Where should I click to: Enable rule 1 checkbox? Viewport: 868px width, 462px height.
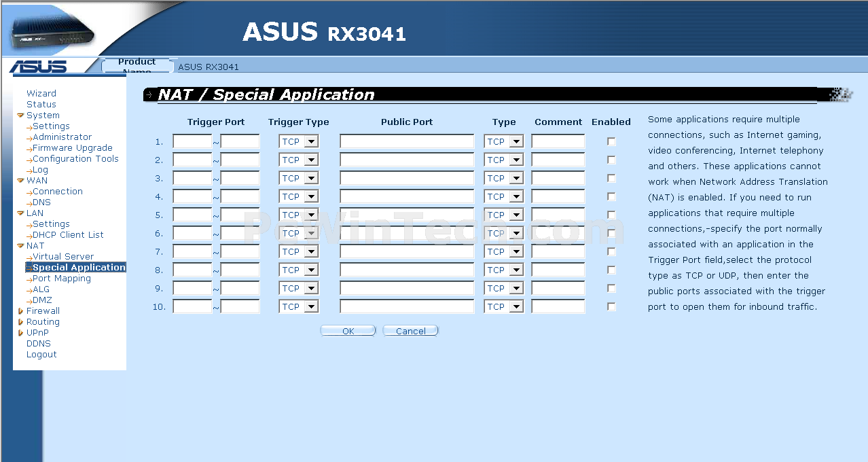coord(611,142)
